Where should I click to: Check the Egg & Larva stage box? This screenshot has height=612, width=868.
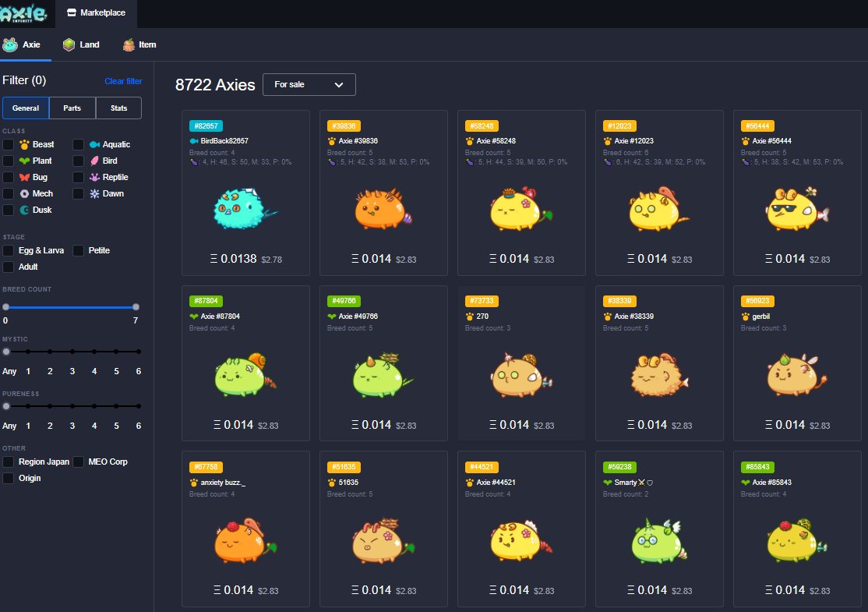coord(9,250)
